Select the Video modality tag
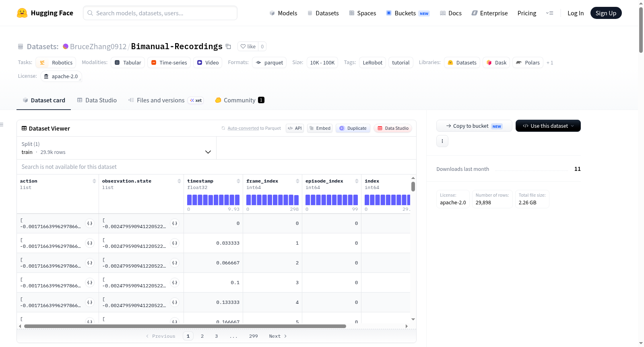This screenshot has width=644, height=347. coord(208,62)
